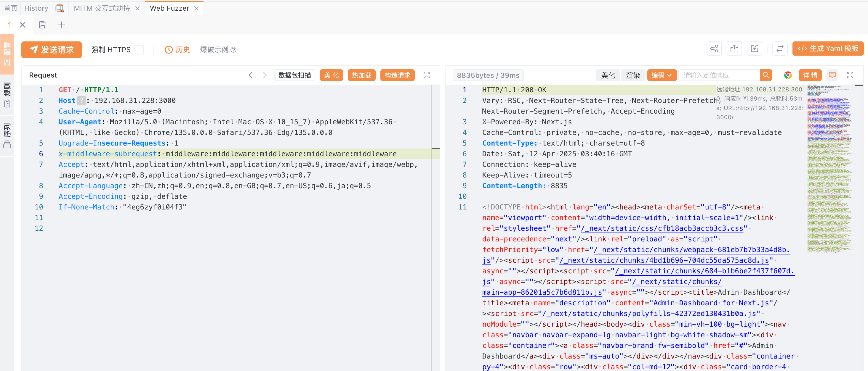Click the table database icon tab
This screenshot has width=868, height=371.
coord(60,8)
